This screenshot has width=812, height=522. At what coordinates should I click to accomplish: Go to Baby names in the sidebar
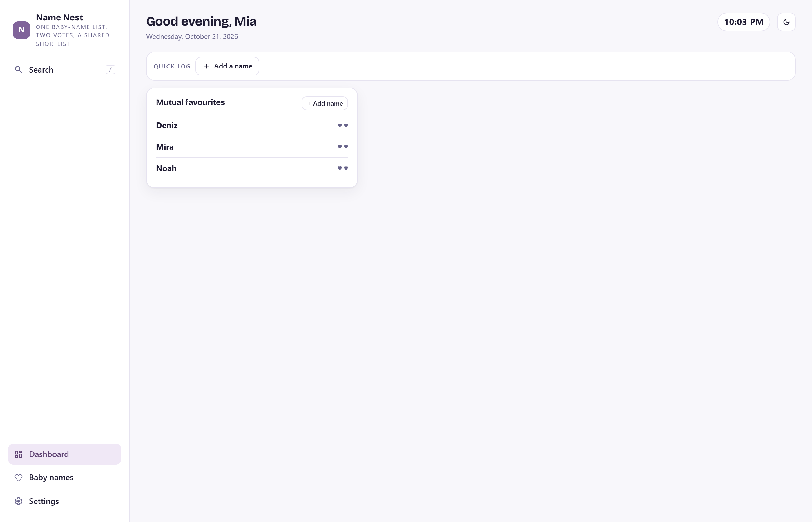(64, 478)
